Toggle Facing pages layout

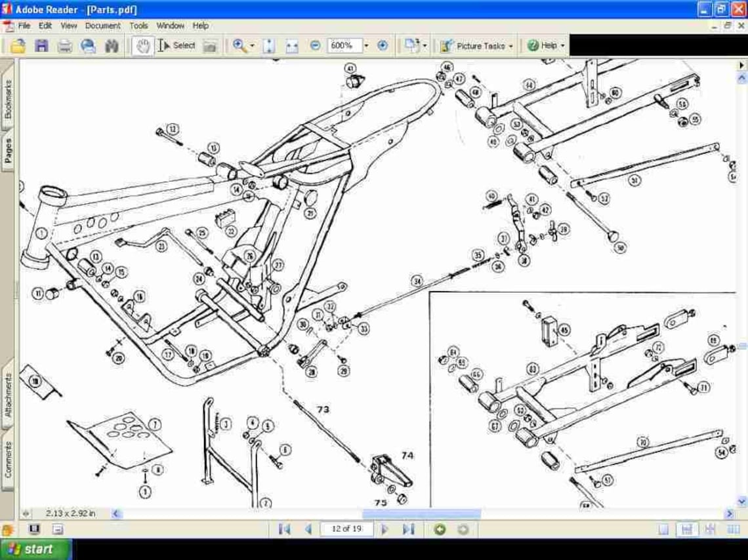tap(709, 529)
